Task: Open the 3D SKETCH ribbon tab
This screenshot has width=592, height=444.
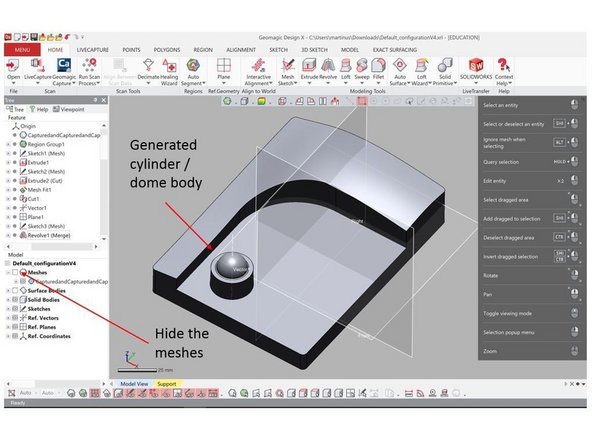Action: (x=314, y=50)
